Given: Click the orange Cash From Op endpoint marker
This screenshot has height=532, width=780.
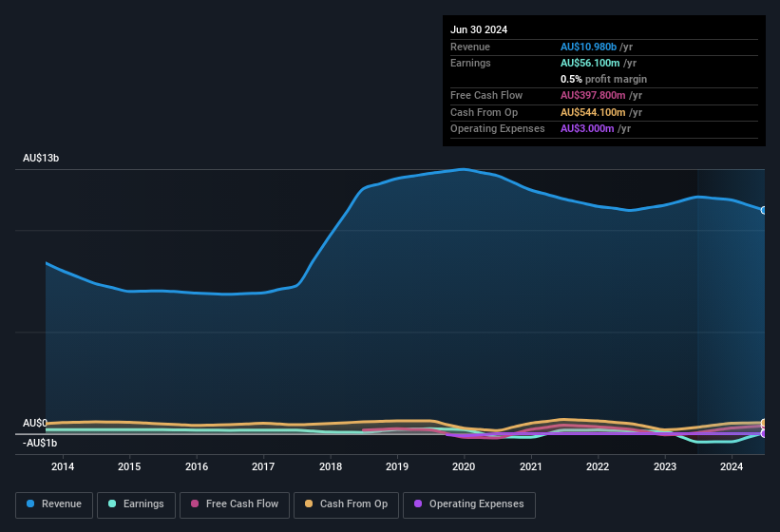Looking at the screenshot, I should pyautogui.click(x=764, y=423).
